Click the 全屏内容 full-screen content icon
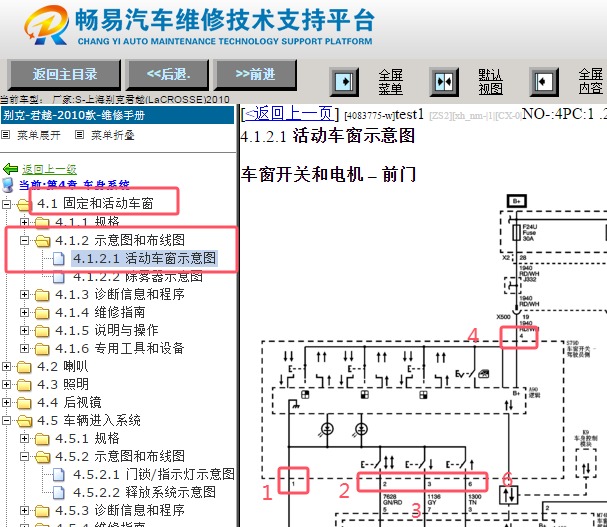607x527 pixels. (x=544, y=82)
